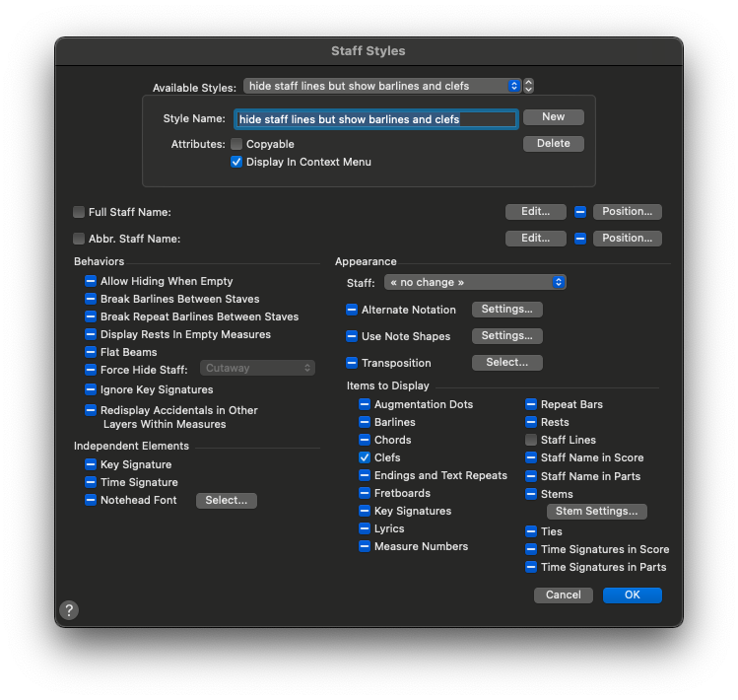Open the Force Hide Staff Cutaway dropdown
Viewport: 738px width, 700px height.
pos(257,368)
